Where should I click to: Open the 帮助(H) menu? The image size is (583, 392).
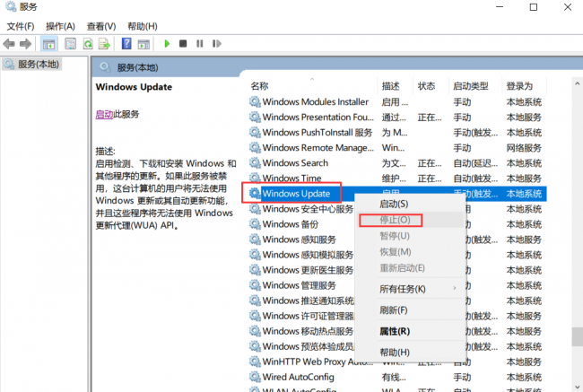143,26
